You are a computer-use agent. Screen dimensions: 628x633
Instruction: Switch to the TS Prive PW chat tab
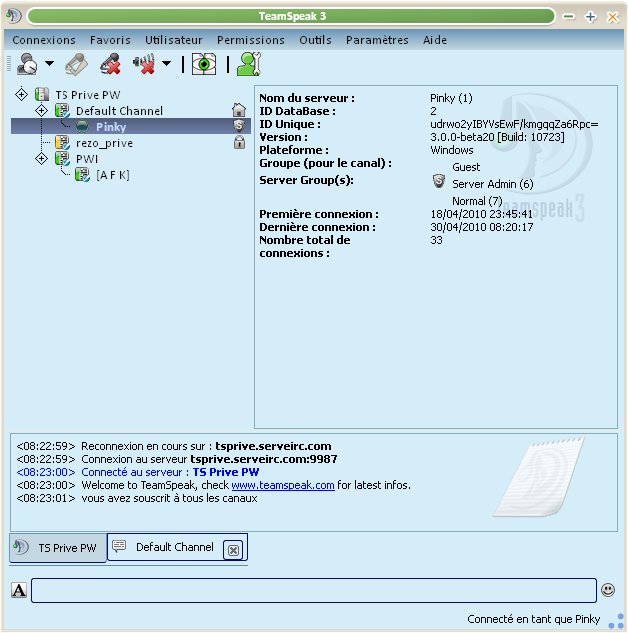(x=58, y=548)
